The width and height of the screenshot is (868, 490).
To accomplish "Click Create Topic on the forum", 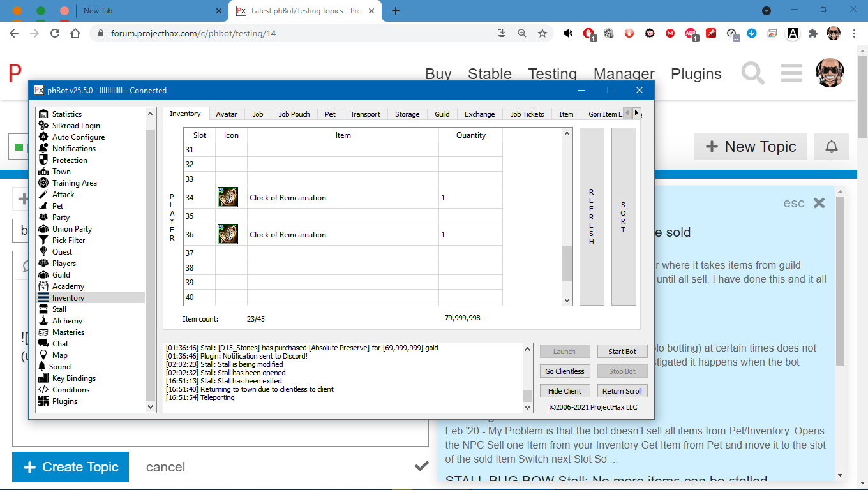I will [70, 467].
